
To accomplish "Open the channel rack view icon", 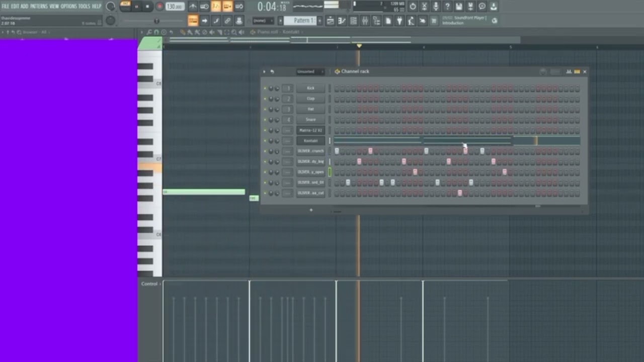I will (x=353, y=21).
